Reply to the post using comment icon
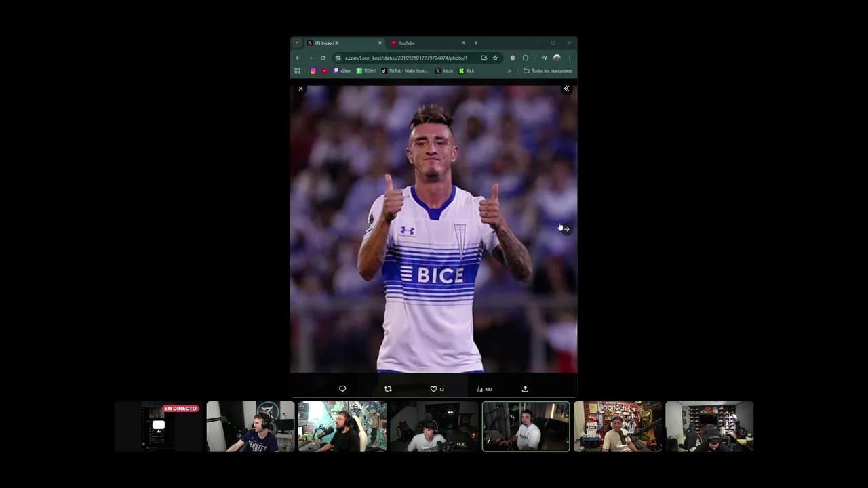This screenshot has height=488, width=868. pos(342,389)
